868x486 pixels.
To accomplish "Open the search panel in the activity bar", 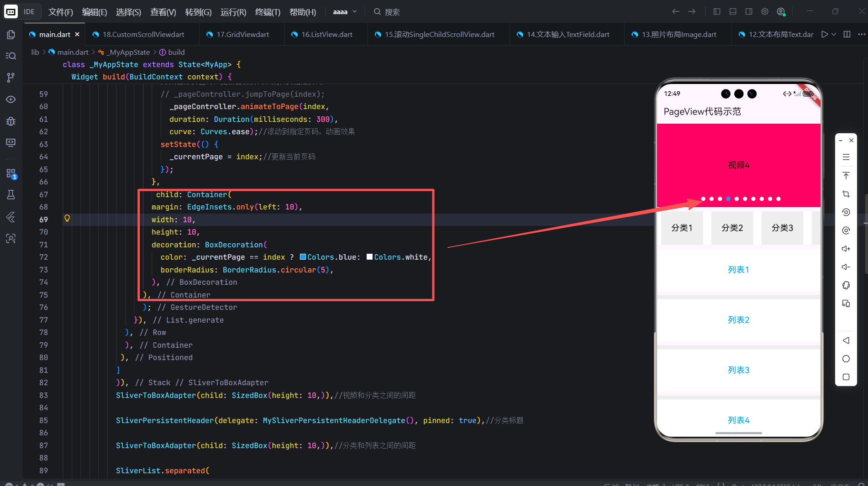I will tap(11, 56).
